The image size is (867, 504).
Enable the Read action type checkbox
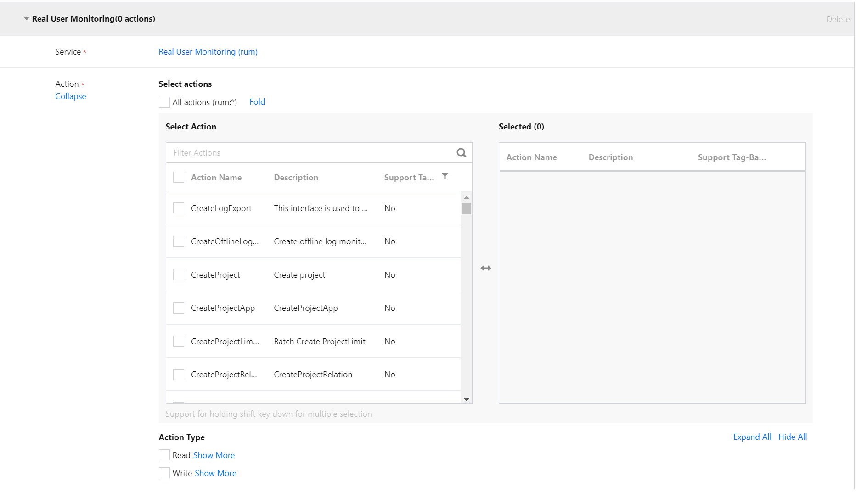pyautogui.click(x=164, y=455)
